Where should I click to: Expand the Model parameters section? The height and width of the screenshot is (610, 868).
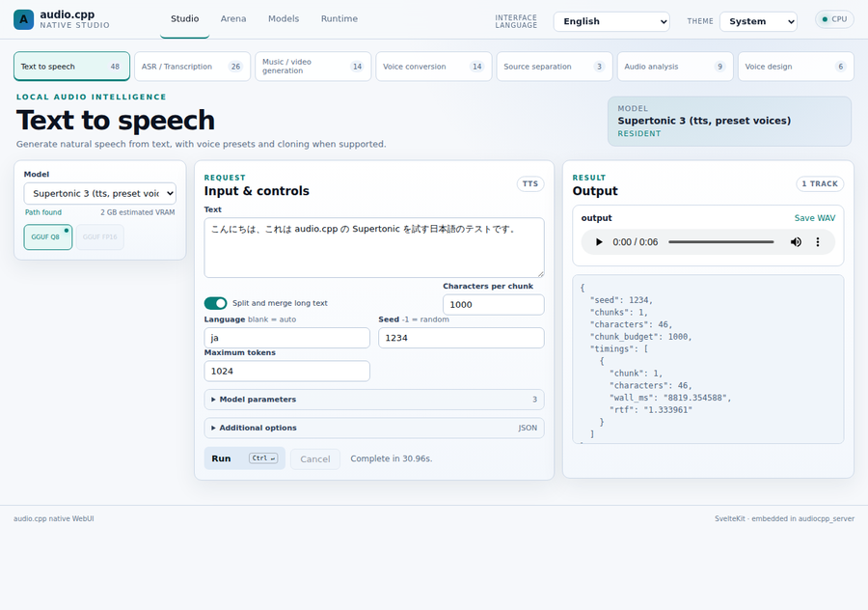point(374,400)
